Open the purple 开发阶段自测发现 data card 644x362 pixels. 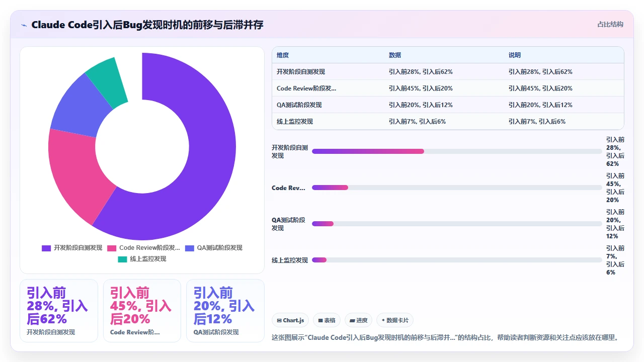[59, 311]
